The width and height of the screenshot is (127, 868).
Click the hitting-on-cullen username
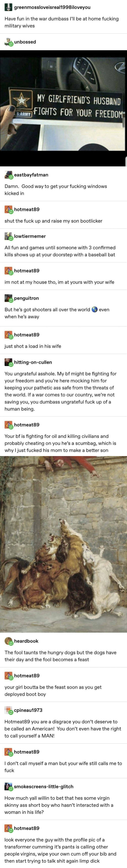(x=33, y=362)
